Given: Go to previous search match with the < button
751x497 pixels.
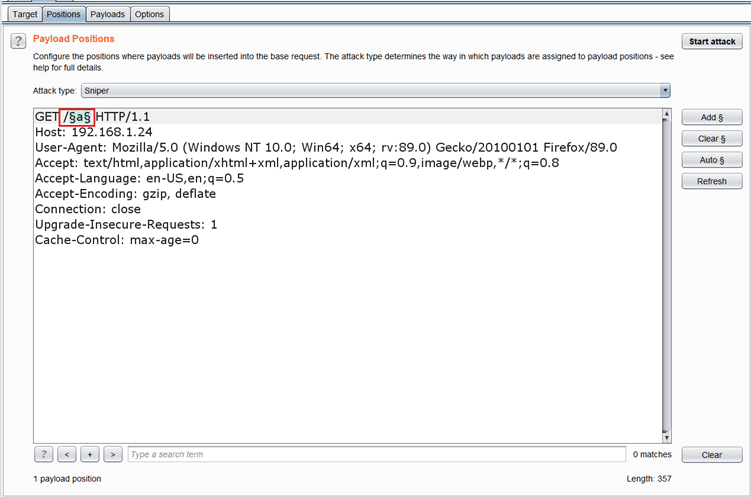Looking at the screenshot, I should click(67, 454).
